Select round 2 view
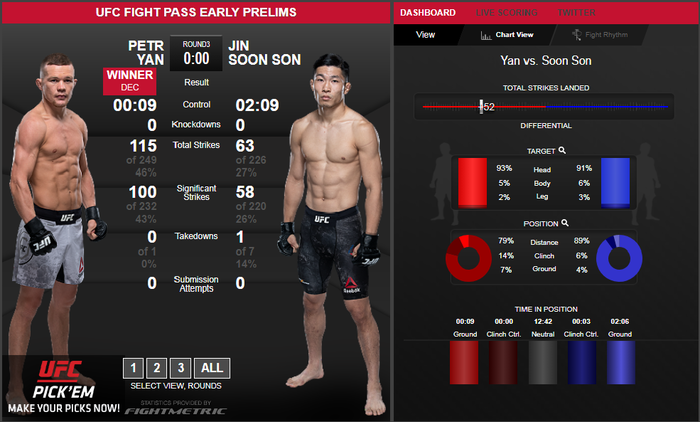 pos(157,368)
